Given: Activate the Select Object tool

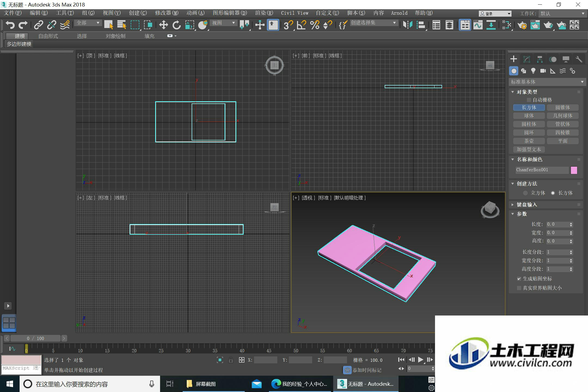Looking at the screenshot, I should click(x=109, y=25).
